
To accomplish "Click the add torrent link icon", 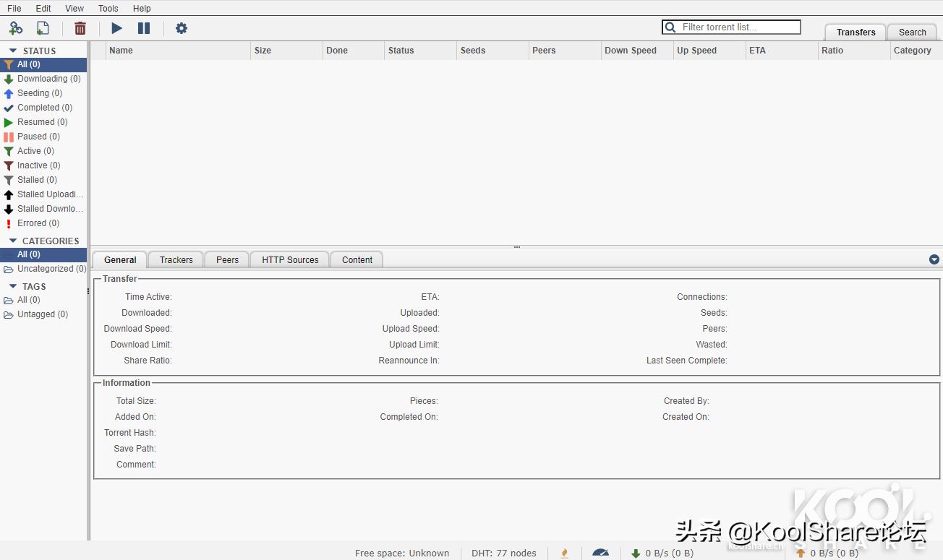I will pyautogui.click(x=16, y=28).
